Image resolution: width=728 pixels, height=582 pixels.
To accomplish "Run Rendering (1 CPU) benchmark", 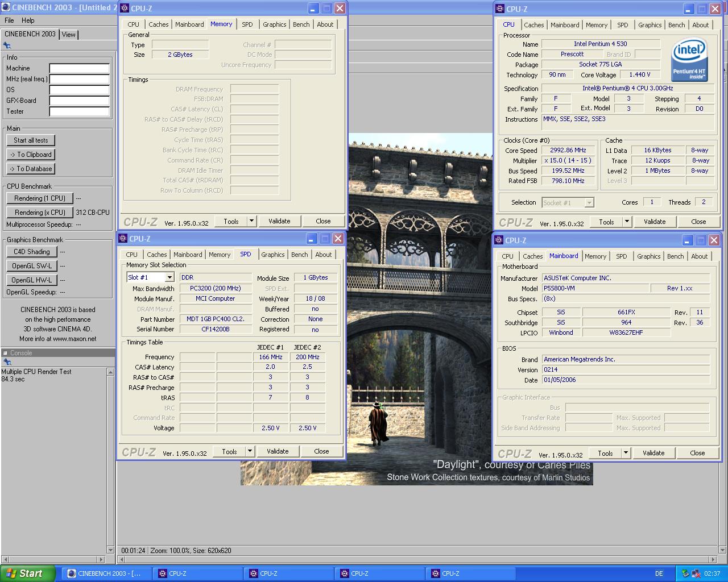I will pos(40,198).
